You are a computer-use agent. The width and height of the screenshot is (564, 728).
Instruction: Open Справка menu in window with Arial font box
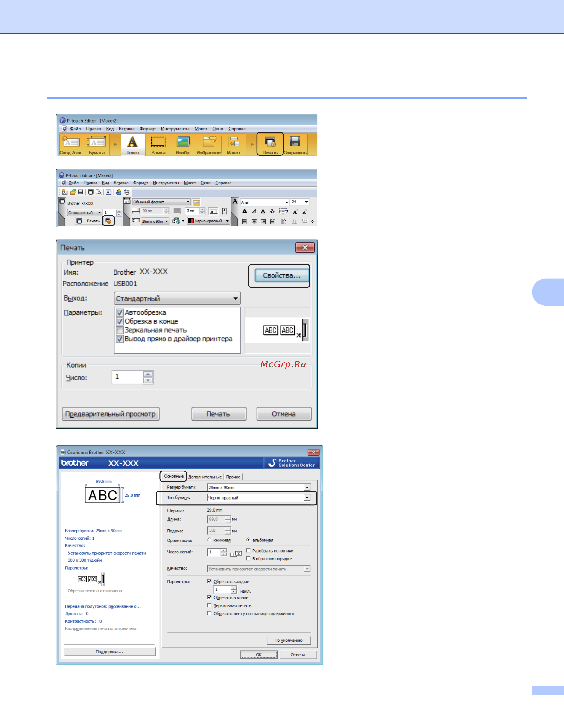coord(223,183)
